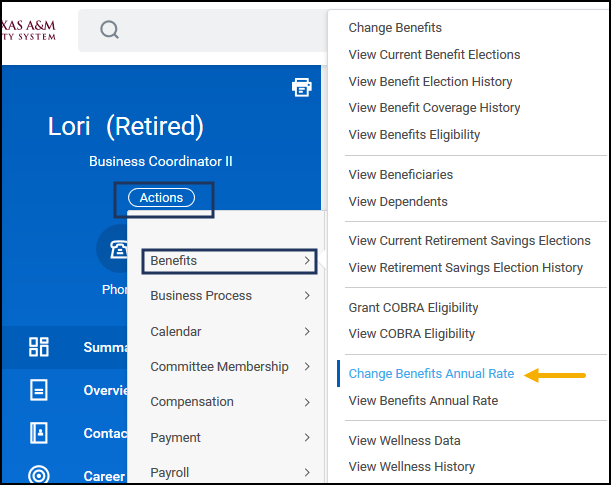Click the printer icon
611x485 pixels.
[x=301, y=87]
